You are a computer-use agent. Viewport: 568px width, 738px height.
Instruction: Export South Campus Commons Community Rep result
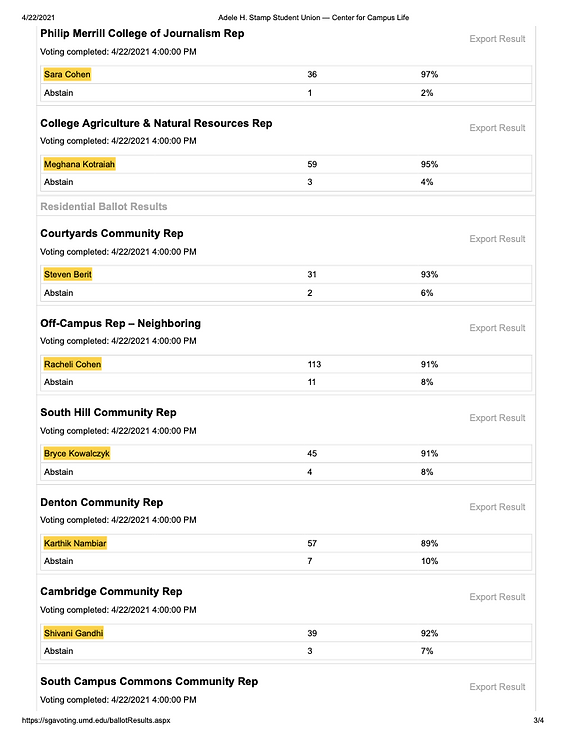point(497,687)
